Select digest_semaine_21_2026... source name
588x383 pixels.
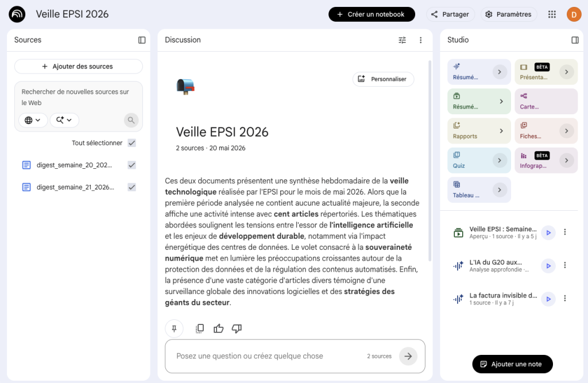pos(75,187)
